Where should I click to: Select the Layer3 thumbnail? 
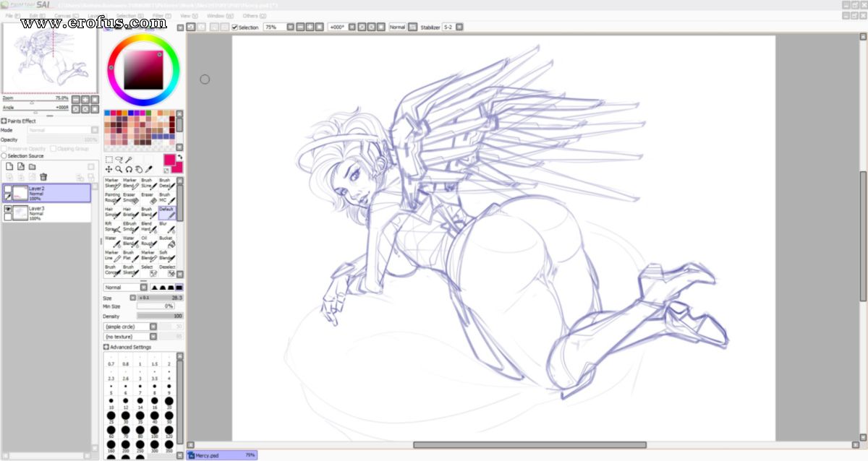[20, 212]
